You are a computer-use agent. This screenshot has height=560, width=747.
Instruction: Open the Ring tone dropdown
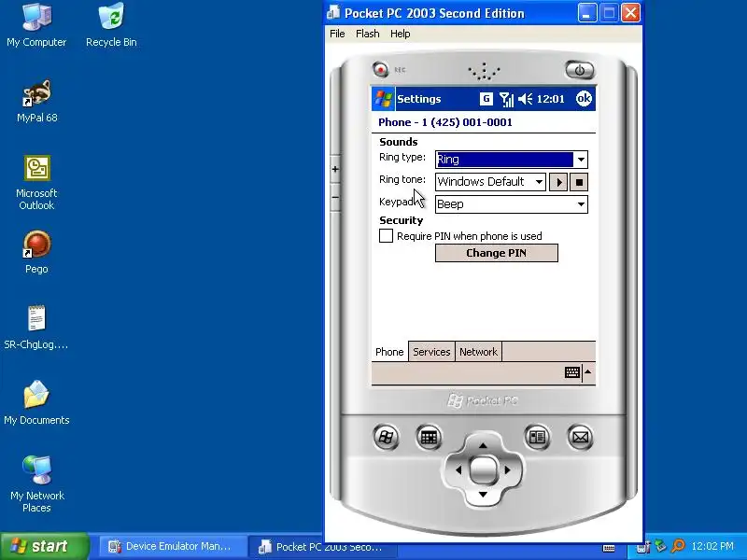coord(539,181)
